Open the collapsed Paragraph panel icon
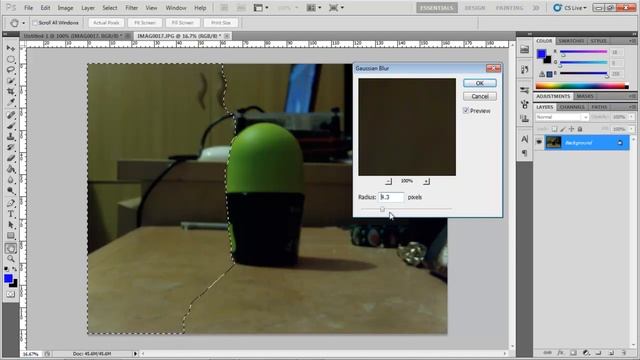This screenshot has height=360, width=640. (524, 153)
